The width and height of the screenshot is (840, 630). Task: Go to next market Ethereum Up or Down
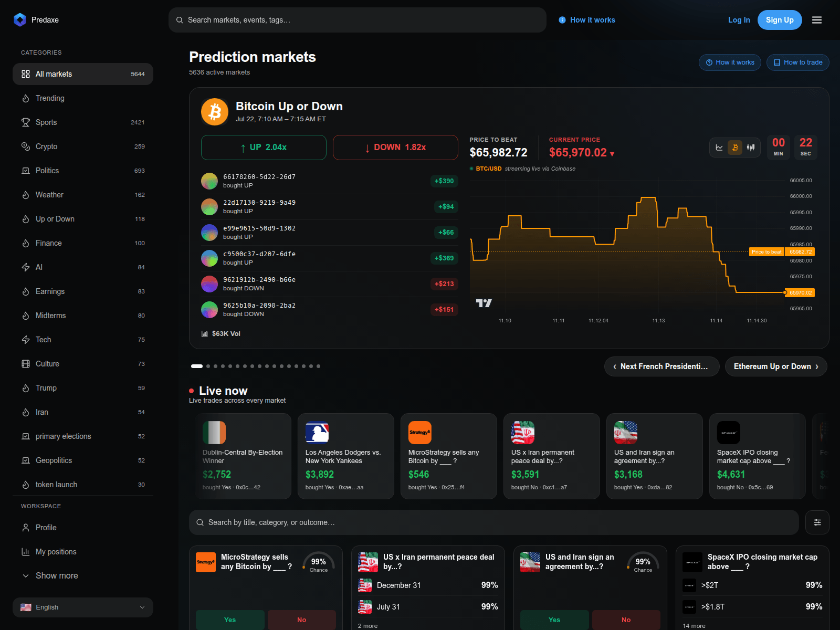click(x=776, y=366)
